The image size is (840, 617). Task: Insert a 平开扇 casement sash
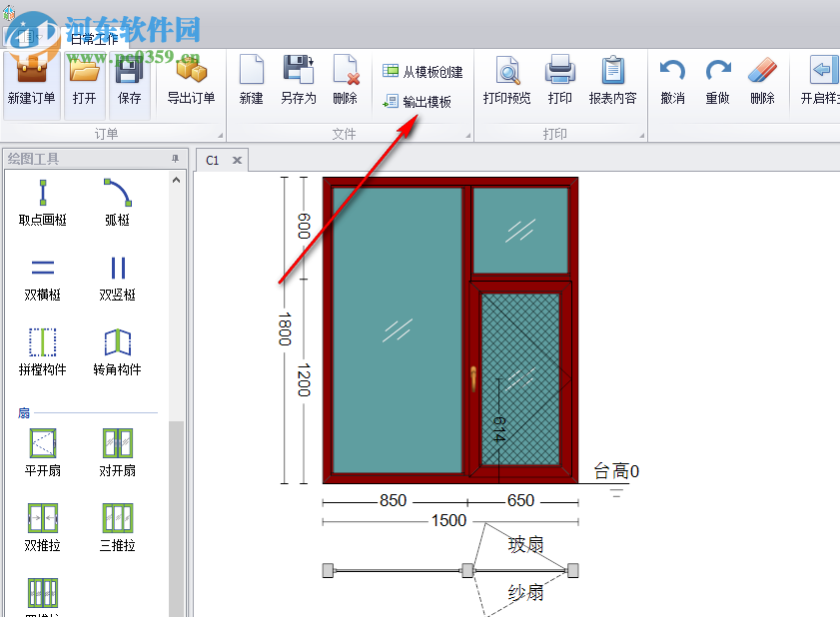42,453
